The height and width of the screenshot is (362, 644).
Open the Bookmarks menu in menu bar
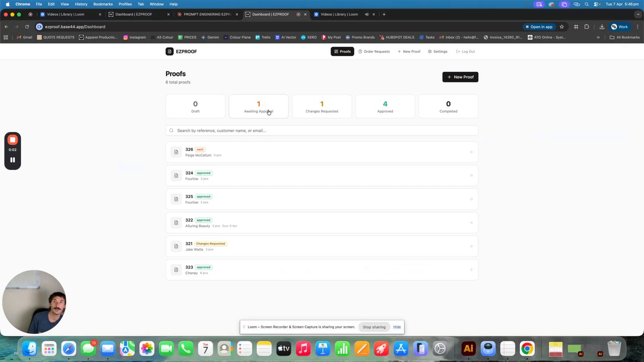pos(103,4)
